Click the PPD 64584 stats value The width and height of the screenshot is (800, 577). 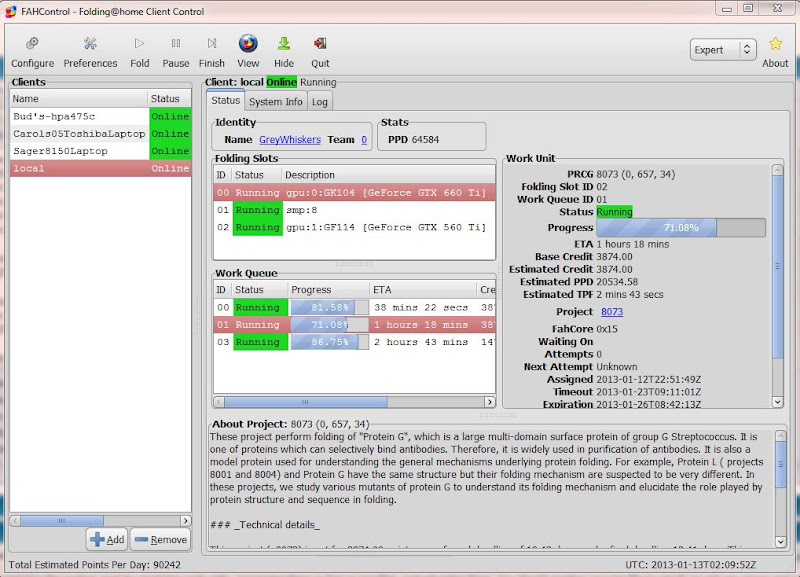click(426, 139)
